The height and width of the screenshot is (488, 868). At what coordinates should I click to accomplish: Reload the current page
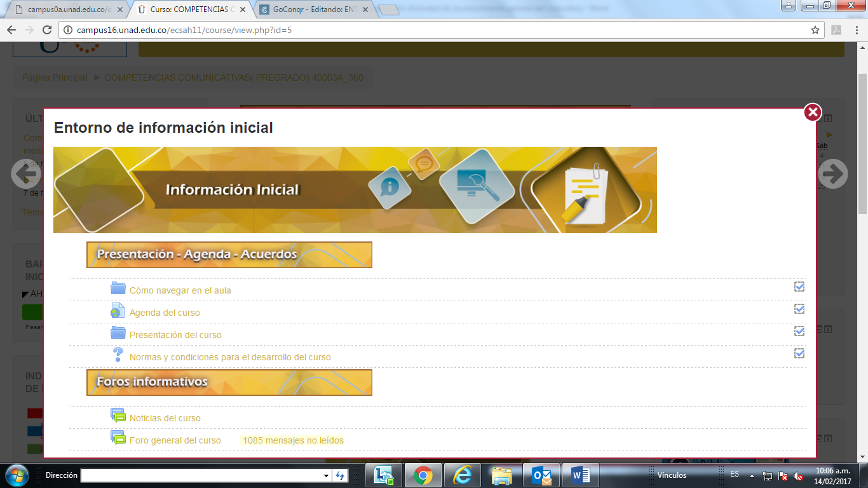[x=46, y=30]
